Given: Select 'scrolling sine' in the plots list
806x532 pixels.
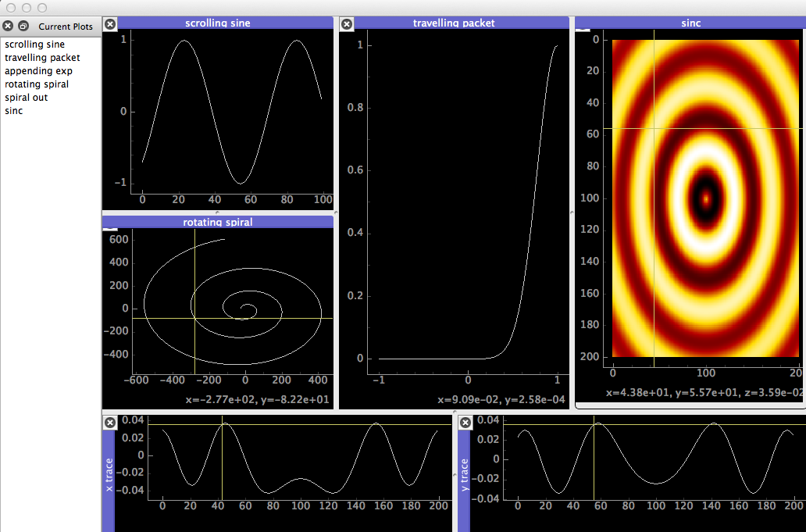Looking at the screenshot, I should [34, 45].
